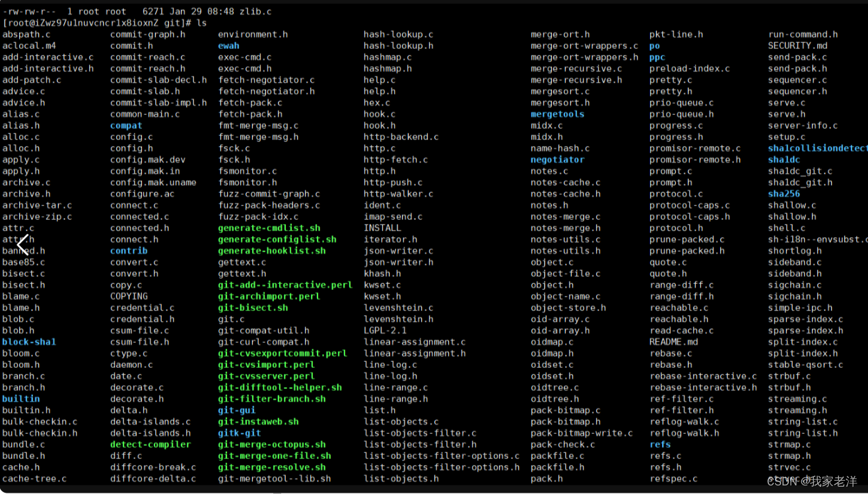Screen dimensions: 868x494
Task: Select the 'ppc' directory entry
Action: pos(657,57)
